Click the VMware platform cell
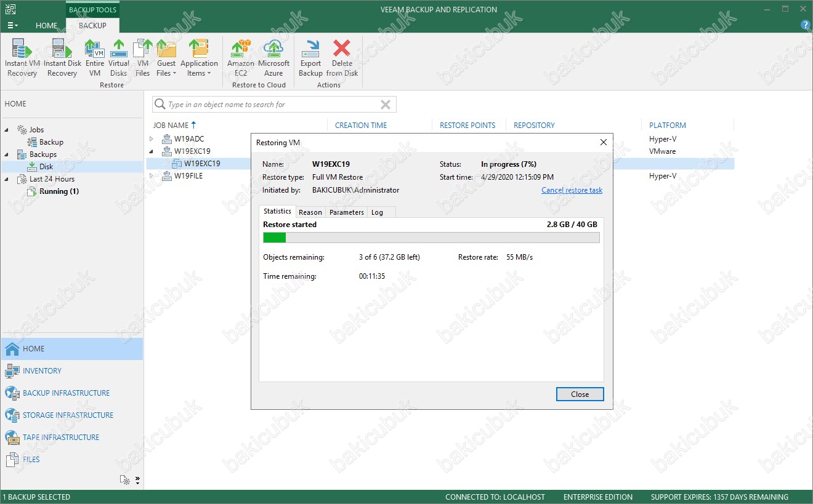Viewport: 813px width, 504px height. [663, 151]
